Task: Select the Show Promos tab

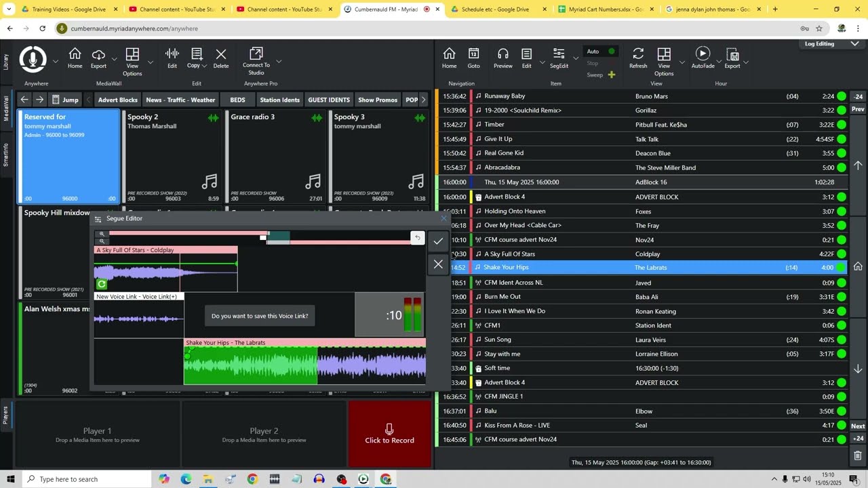Action: click(x=378, y=100)
